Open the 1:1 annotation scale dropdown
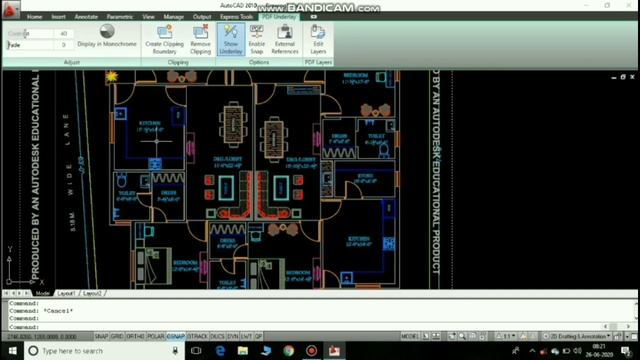 coord(507,336)
